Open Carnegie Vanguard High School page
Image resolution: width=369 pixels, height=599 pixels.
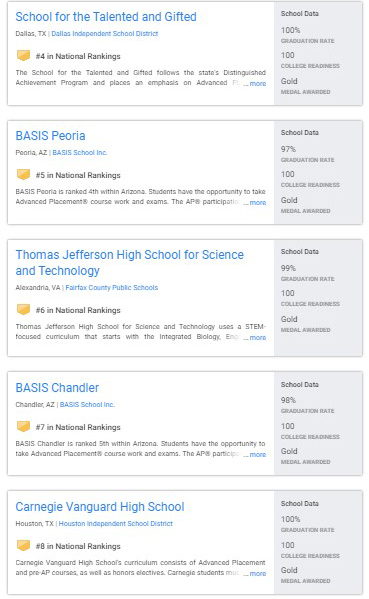(100, 507)
